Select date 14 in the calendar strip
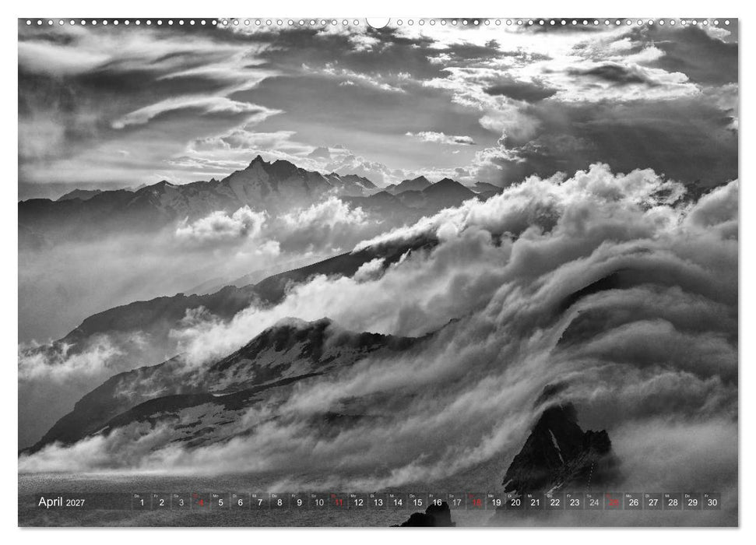 pos(398,501)
